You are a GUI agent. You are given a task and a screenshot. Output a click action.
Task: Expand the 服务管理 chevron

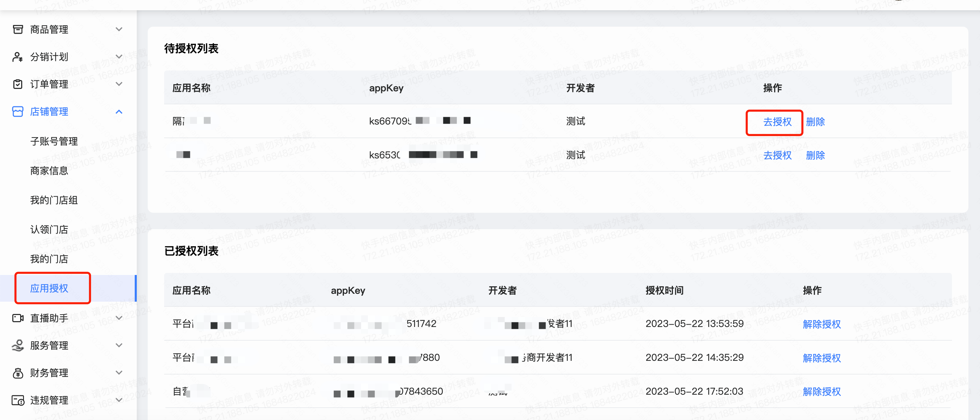(119, 345)
